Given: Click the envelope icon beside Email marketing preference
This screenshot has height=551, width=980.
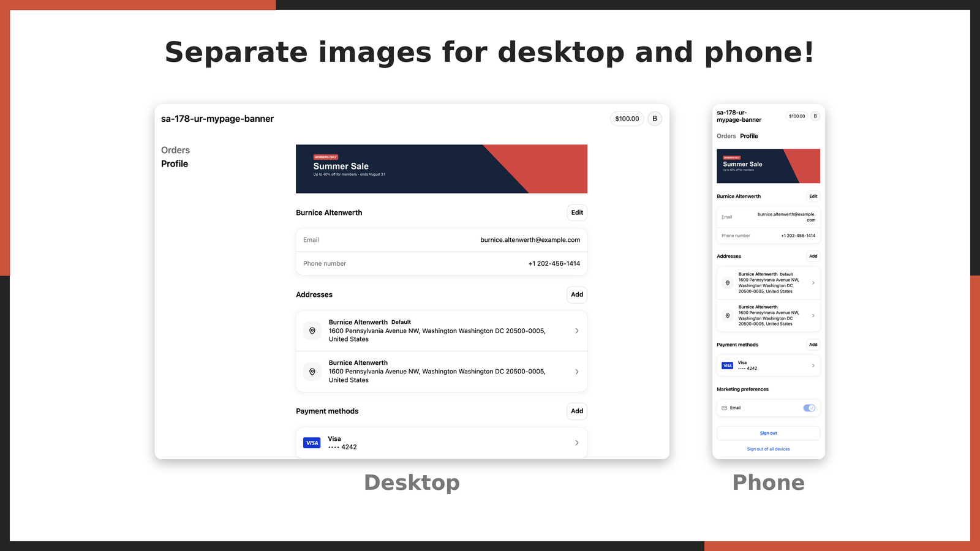Looking at the screenshot, I should [725, 408].
